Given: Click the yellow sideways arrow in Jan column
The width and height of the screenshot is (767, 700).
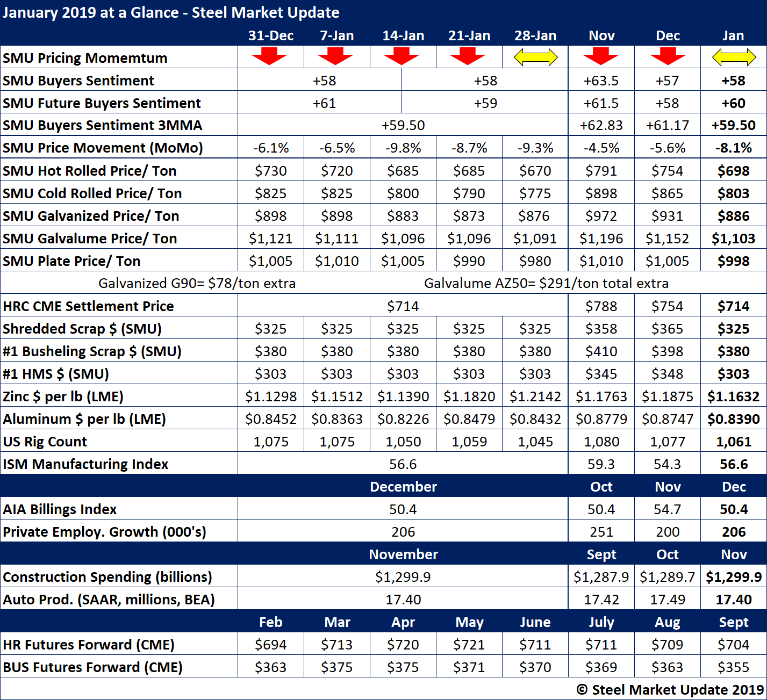Looking at the screenshot, I should pos(734,57).
